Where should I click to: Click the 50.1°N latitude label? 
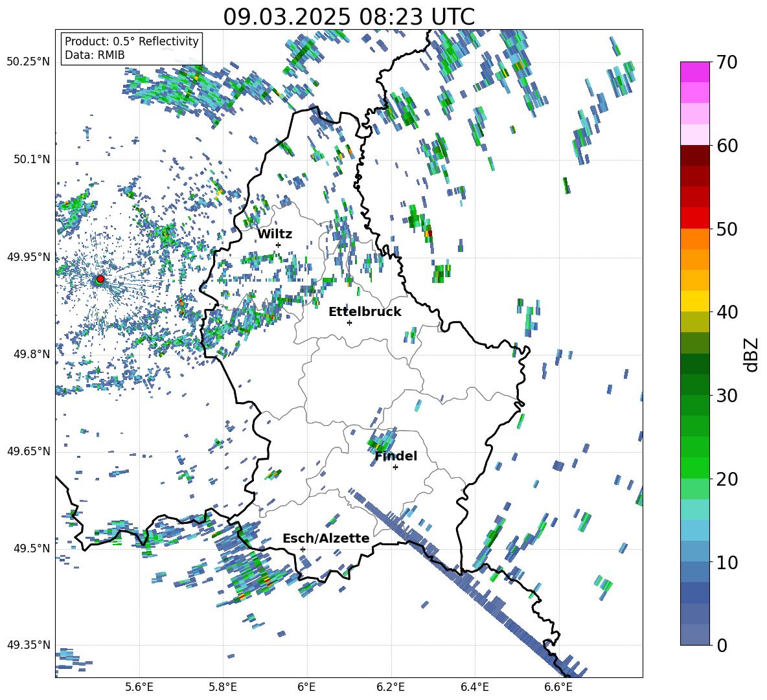point(32,159)
